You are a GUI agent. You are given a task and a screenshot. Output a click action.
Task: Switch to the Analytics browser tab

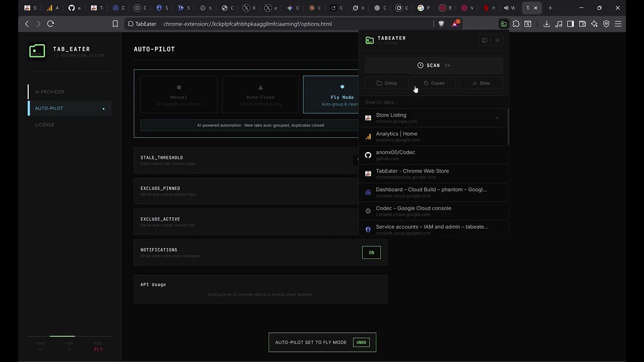53,8
